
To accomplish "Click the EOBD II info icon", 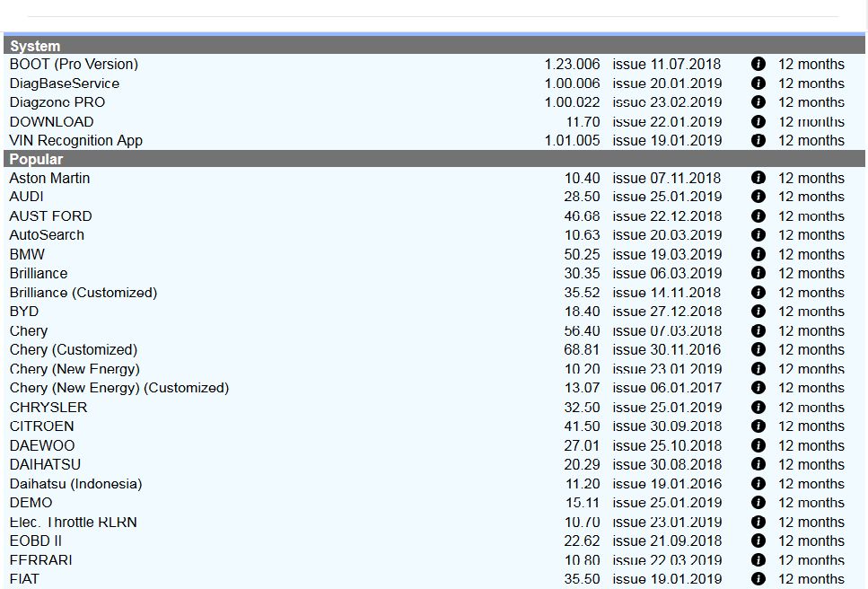I will click(x=758, y=541).
